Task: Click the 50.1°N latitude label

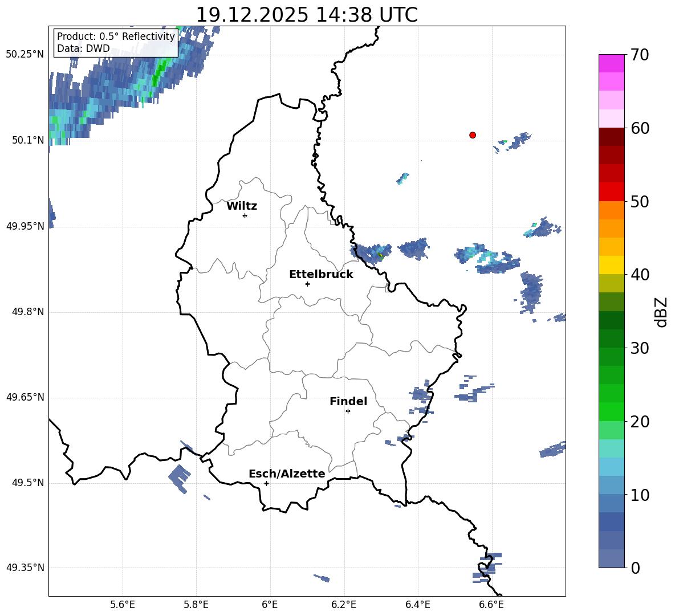Action: 27,141
